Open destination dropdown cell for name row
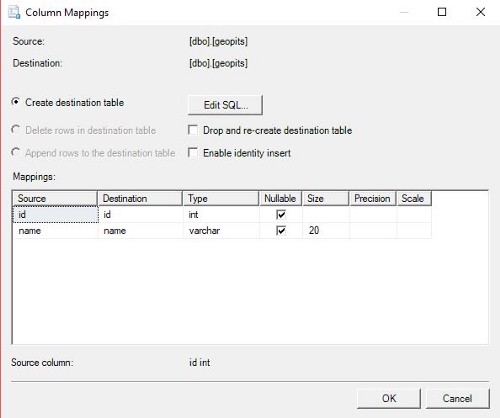Image resolution: width=500 pixels, height=418 pixels. 141,230
